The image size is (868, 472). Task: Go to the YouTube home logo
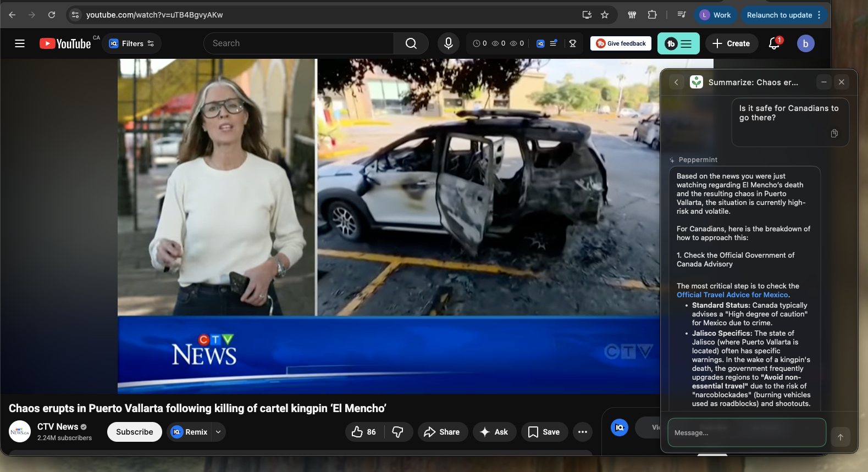(x=65, y=43)
